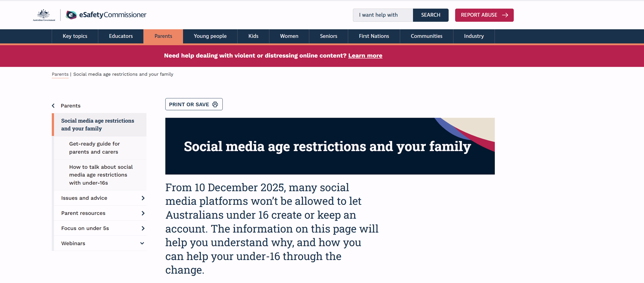
Task: Expand the Issues and advice section
Action: [x=143, y=198]
